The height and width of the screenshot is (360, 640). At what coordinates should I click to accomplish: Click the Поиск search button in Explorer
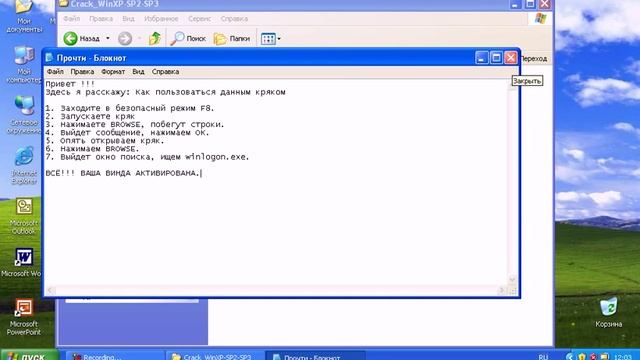pos(188,38)
